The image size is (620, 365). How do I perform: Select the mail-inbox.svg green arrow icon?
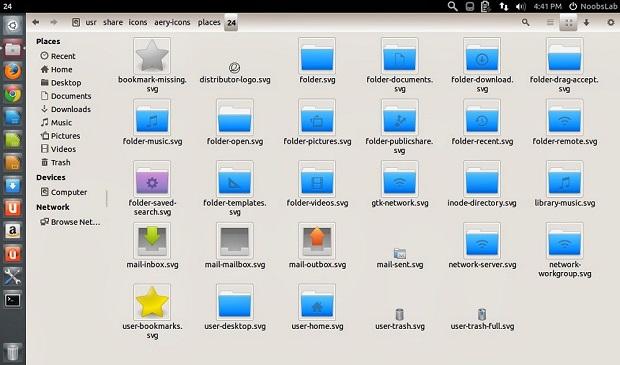pyautogui.click(x=152, y=241)
